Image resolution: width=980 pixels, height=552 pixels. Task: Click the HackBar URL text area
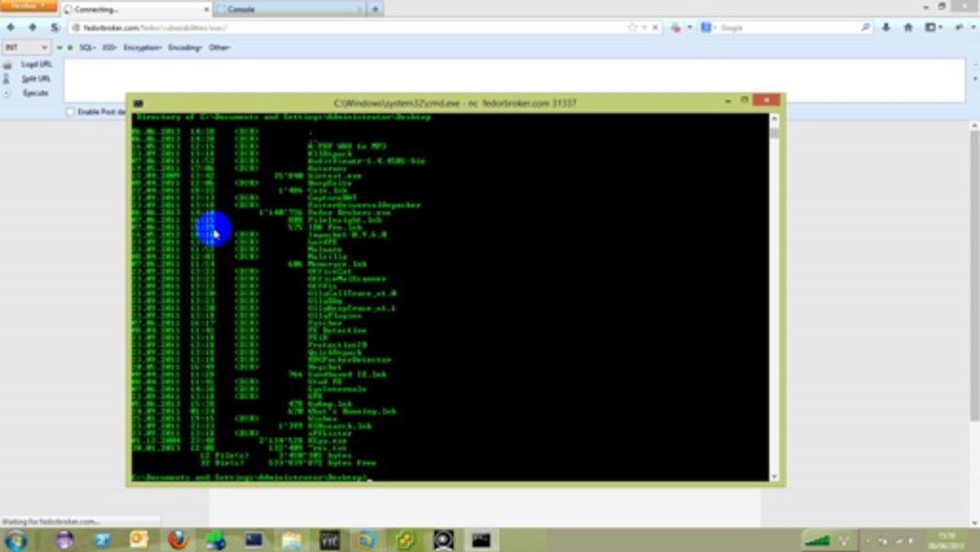click(x=514, y=80)
